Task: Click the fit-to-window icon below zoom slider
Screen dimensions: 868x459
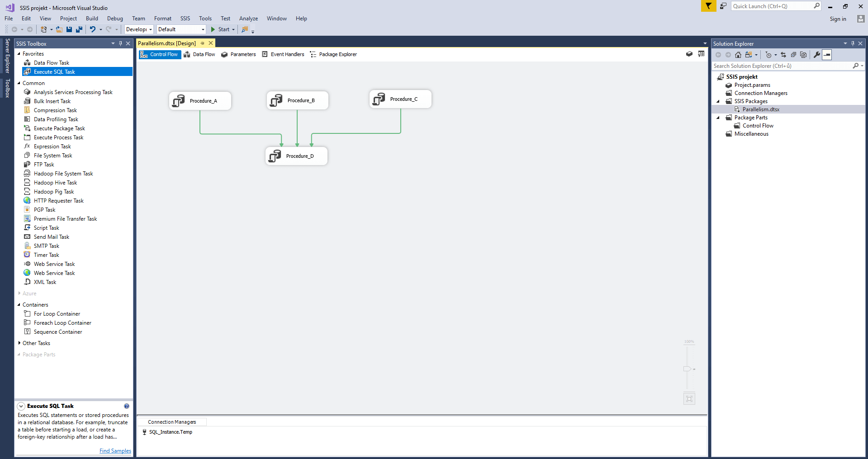Action: coord(689,399)
